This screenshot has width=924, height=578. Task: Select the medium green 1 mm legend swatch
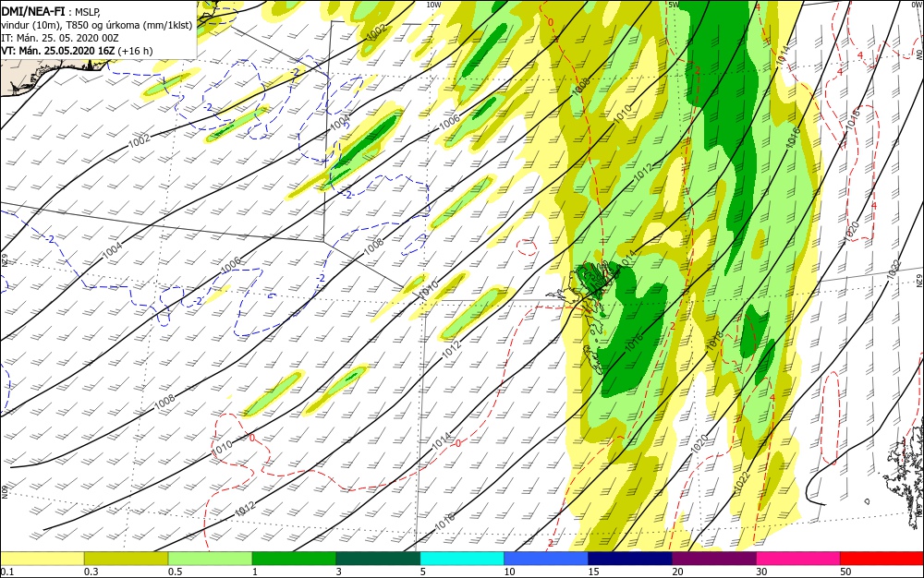pyautogui.click(x=294, y=558)
